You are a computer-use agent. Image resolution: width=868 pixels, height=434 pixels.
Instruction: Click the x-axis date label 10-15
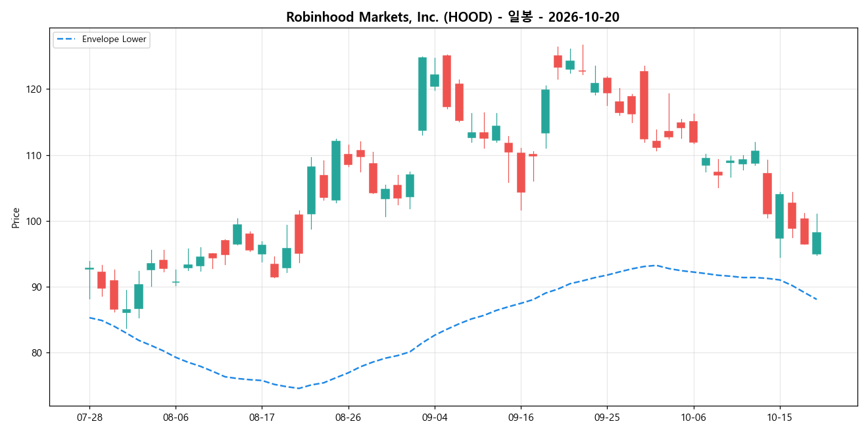779,418
